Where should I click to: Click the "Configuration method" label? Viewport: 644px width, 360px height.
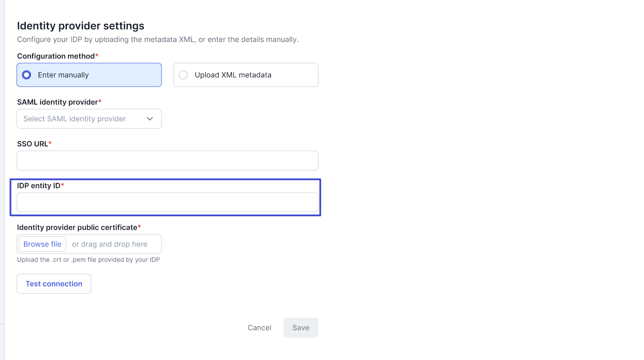[56, 56]
